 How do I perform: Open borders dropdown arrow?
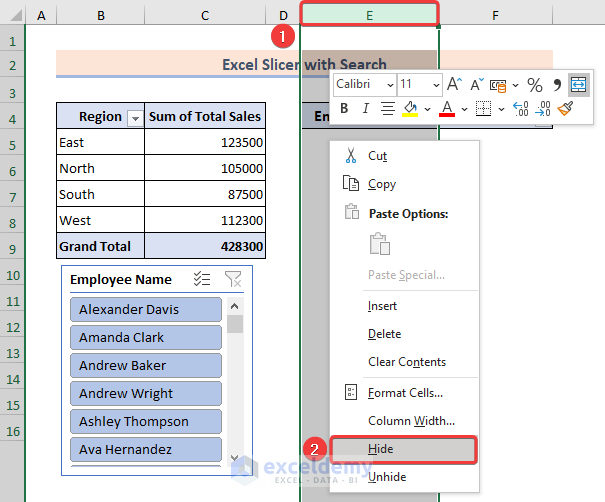click(501, 109)
